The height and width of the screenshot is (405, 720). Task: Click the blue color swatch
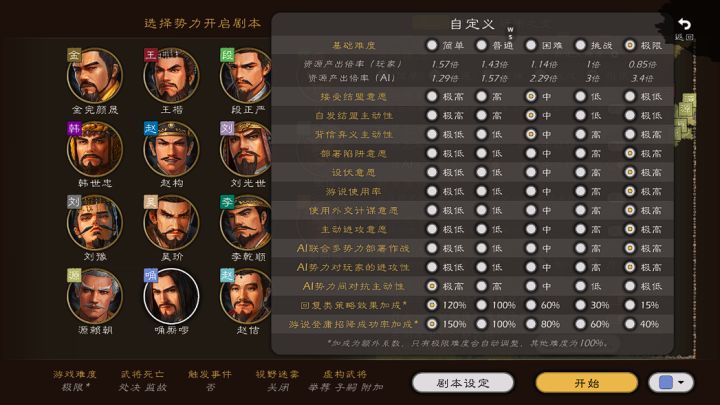point(666,382)
